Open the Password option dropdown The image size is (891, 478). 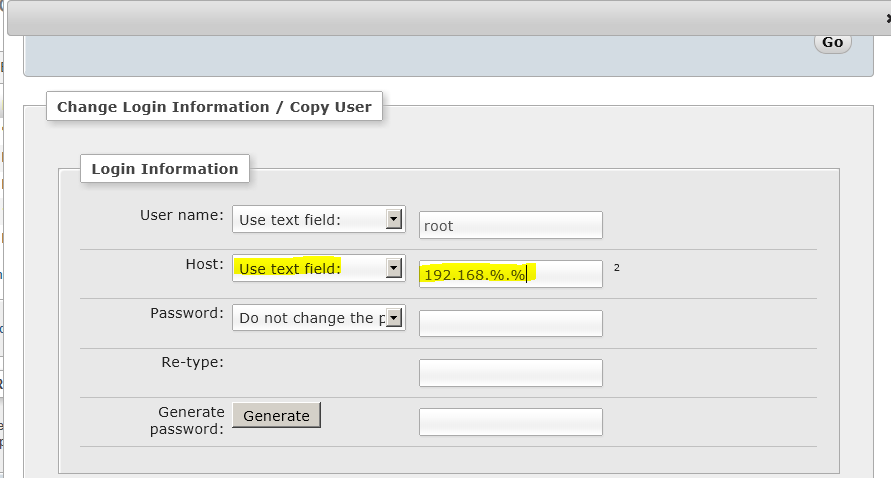coord(319,318)
